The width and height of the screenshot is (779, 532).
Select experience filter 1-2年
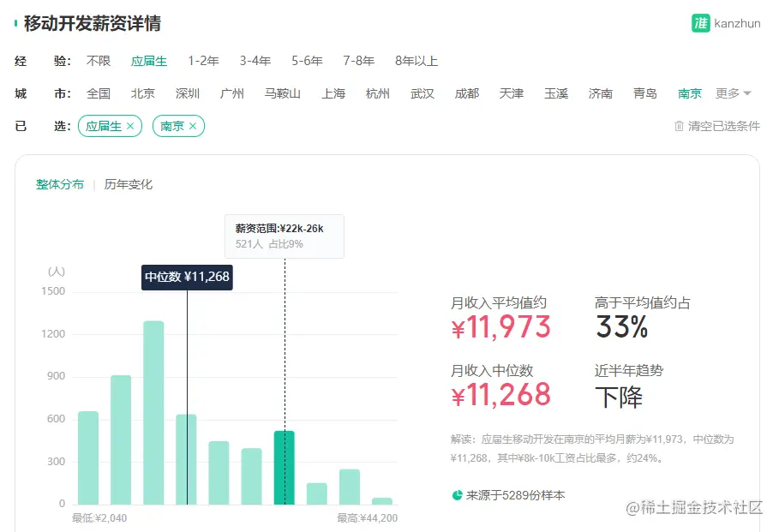coord(204,61)
